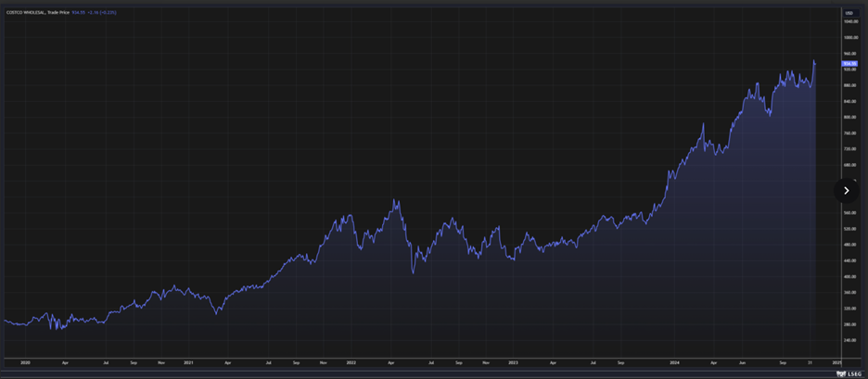
Task: Click the latest peak of the price line
Action: pos(814,61)
